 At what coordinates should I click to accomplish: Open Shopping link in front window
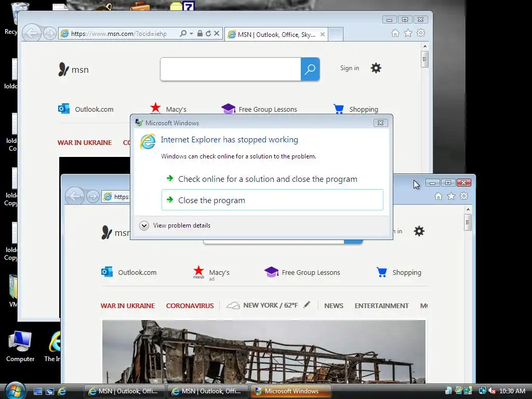pos(399,272)
